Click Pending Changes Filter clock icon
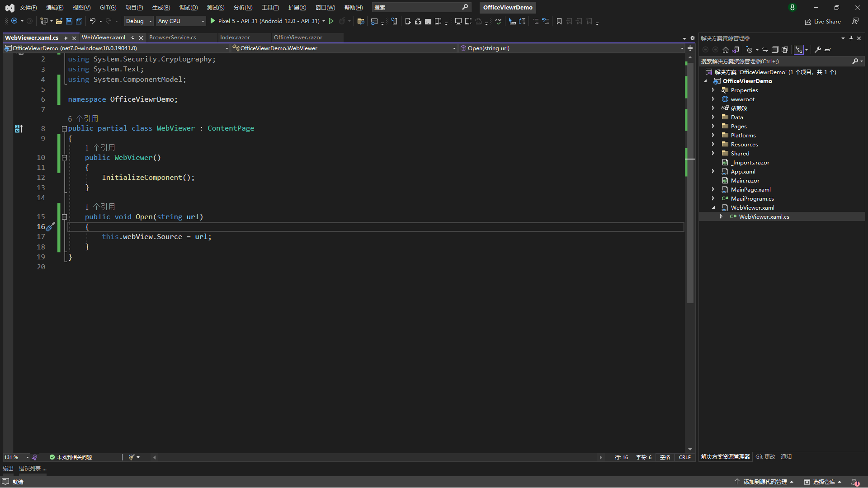Viewport: 868px width, 488px height. point(750,50)
